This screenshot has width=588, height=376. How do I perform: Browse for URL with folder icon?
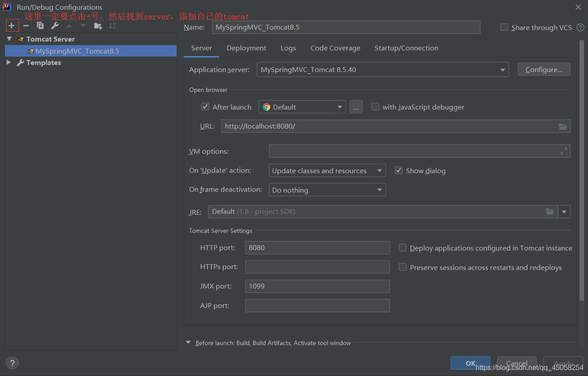coord(562,126)
